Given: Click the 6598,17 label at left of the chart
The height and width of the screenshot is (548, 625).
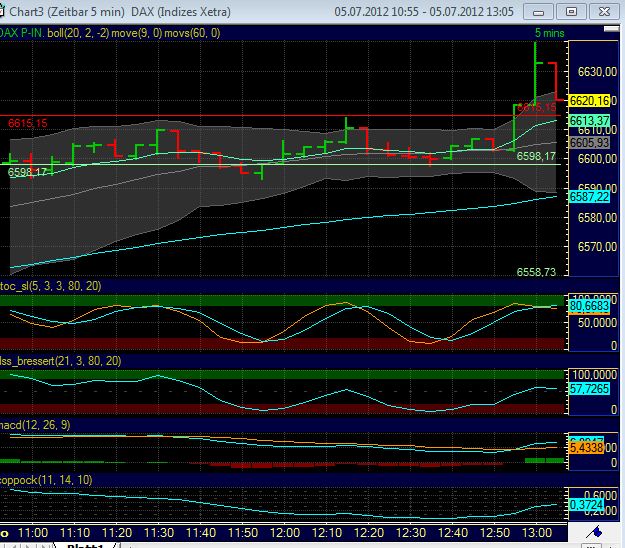Looking at the screenshot, I should click(x=28, y=172).
